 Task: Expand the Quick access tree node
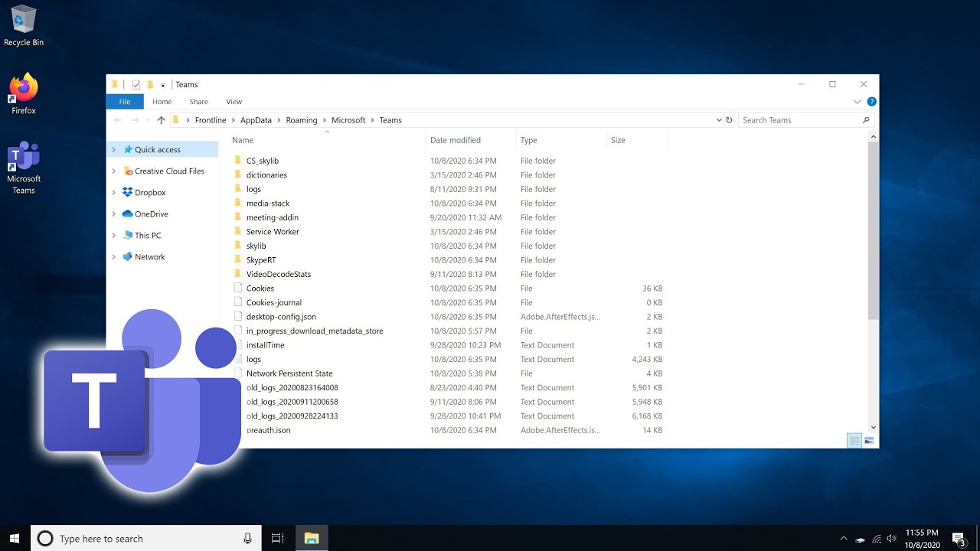click(x=114, y=150)
